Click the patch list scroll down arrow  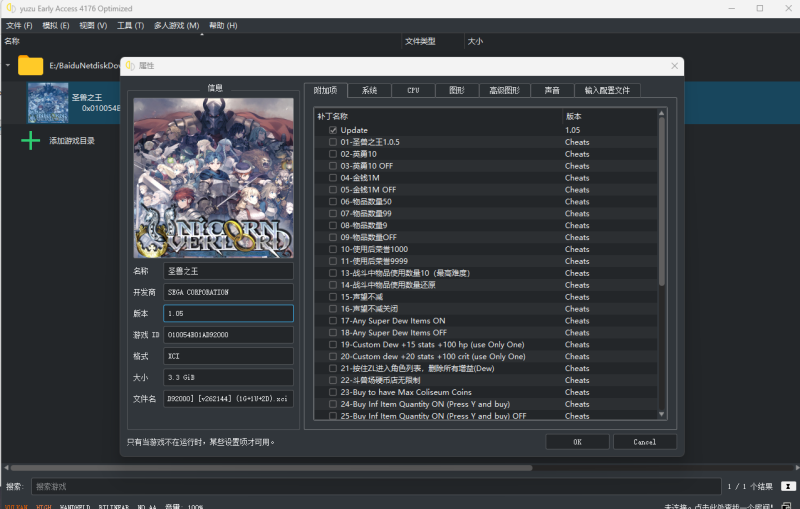pos(662,414)
